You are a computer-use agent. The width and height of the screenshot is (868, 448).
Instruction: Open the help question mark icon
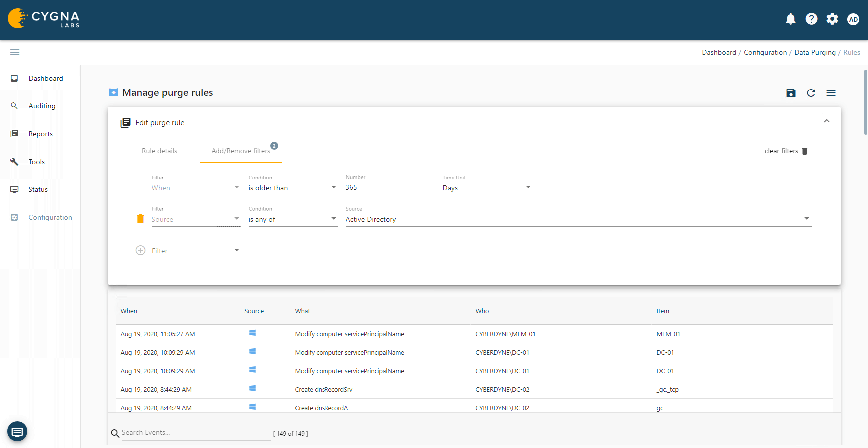click(x=811, y=19)
